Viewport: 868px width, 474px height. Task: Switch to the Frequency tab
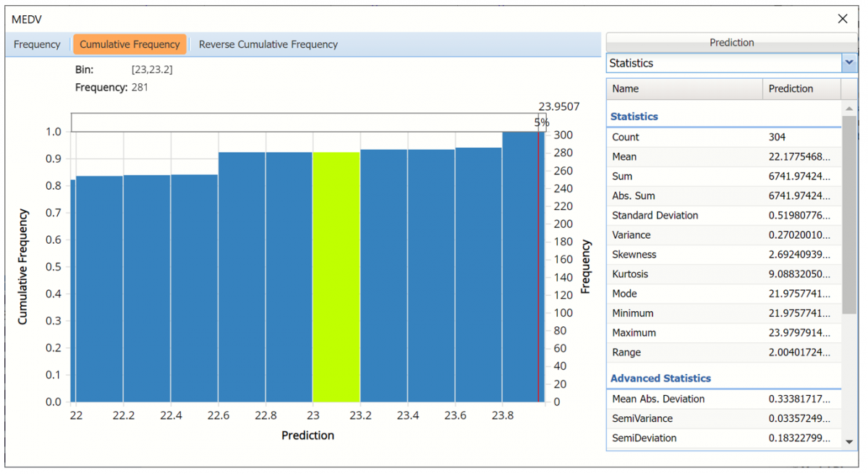click(x=37, y=44)
